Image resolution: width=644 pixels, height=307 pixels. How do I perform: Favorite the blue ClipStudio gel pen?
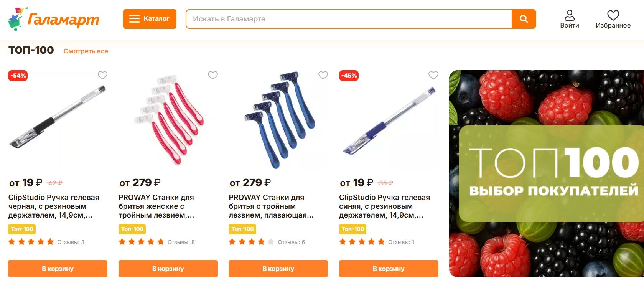(433, 75)
